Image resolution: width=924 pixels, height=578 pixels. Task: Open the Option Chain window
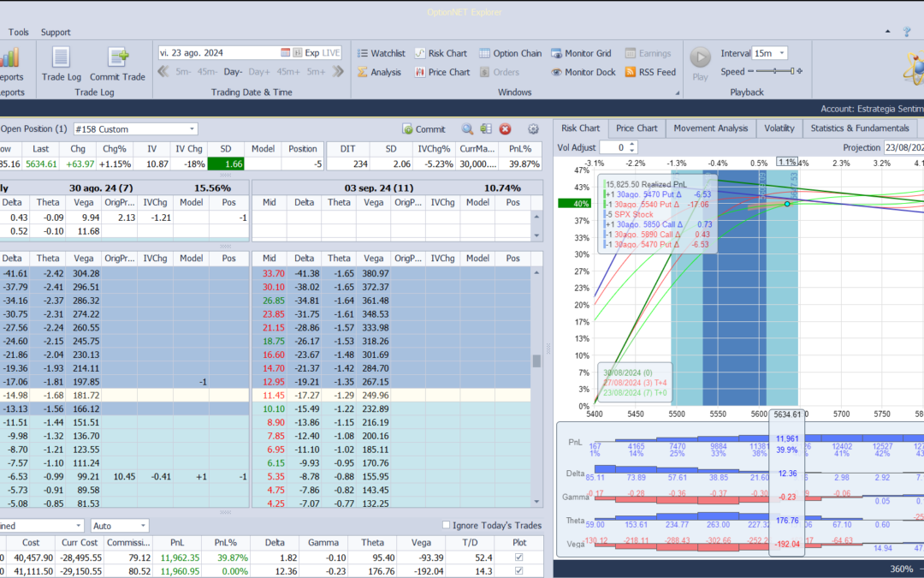click(x=510, y=53)
